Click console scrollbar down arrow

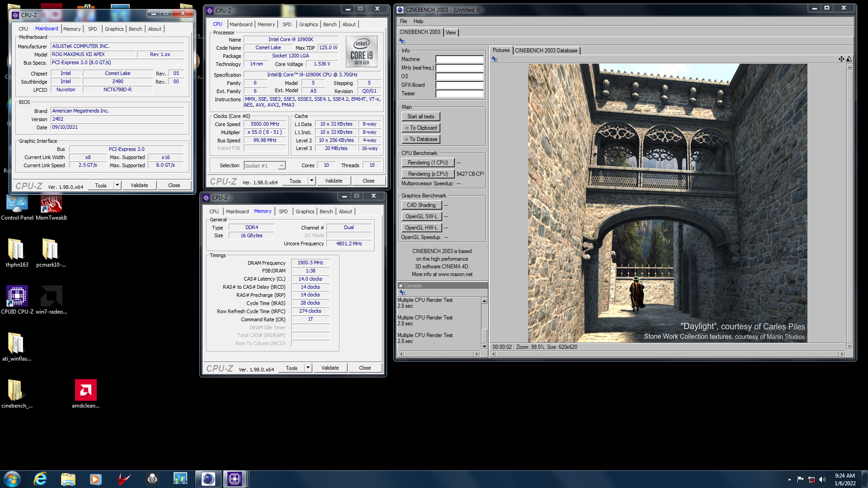click(484, 347)
